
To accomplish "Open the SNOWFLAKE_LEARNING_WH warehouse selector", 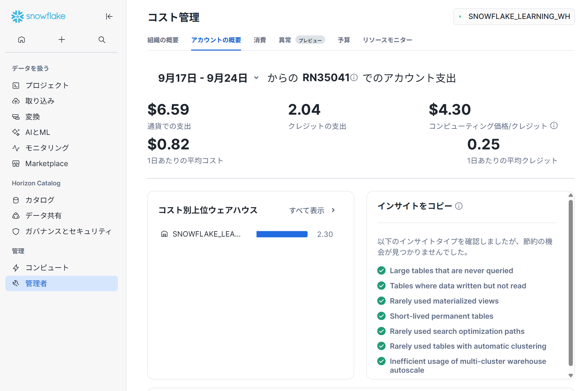I will [514, 16].
